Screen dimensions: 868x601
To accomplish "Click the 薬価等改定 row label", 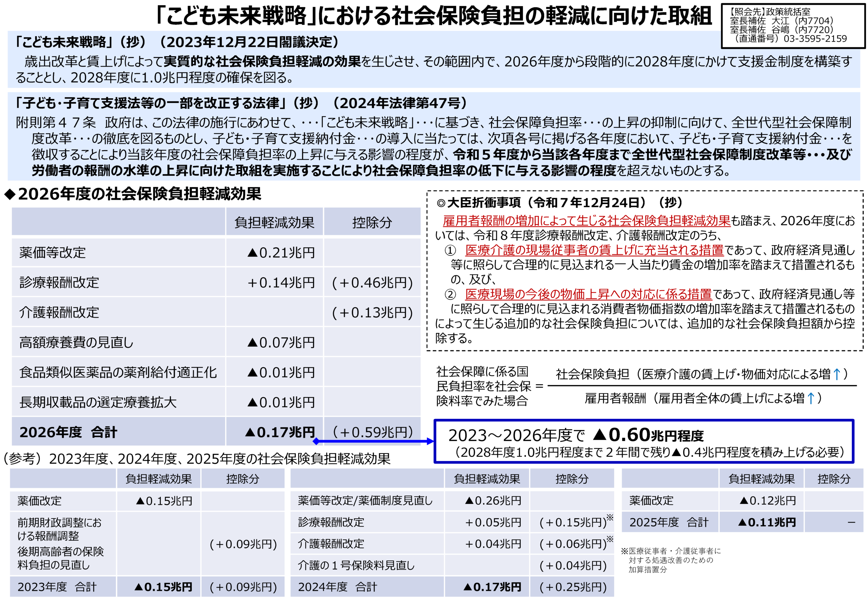I will click(53, 253).
